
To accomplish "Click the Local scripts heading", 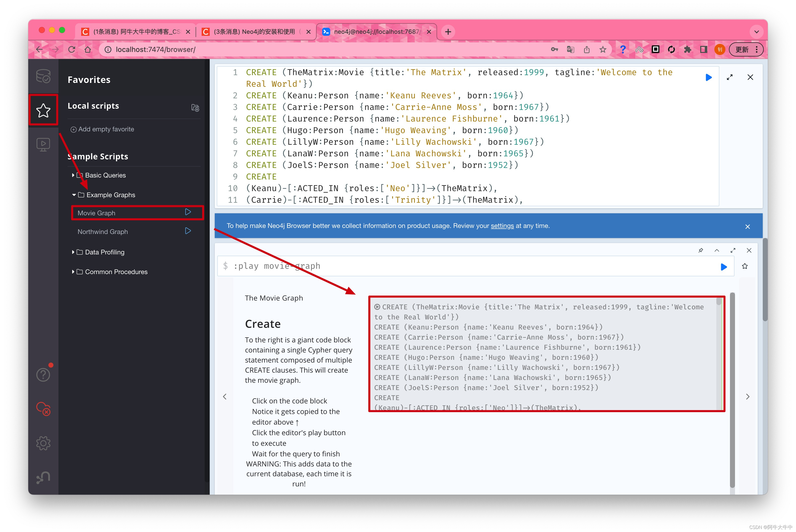I will coord(93,106).
